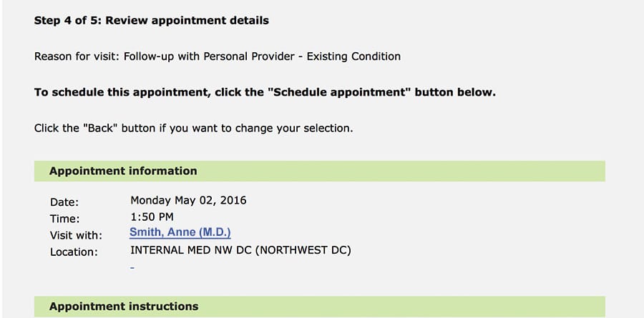Viewport: 644px width, 318px height.
Task: Click the Monday May 02, 2016 date value
Action: click(188, 201)
